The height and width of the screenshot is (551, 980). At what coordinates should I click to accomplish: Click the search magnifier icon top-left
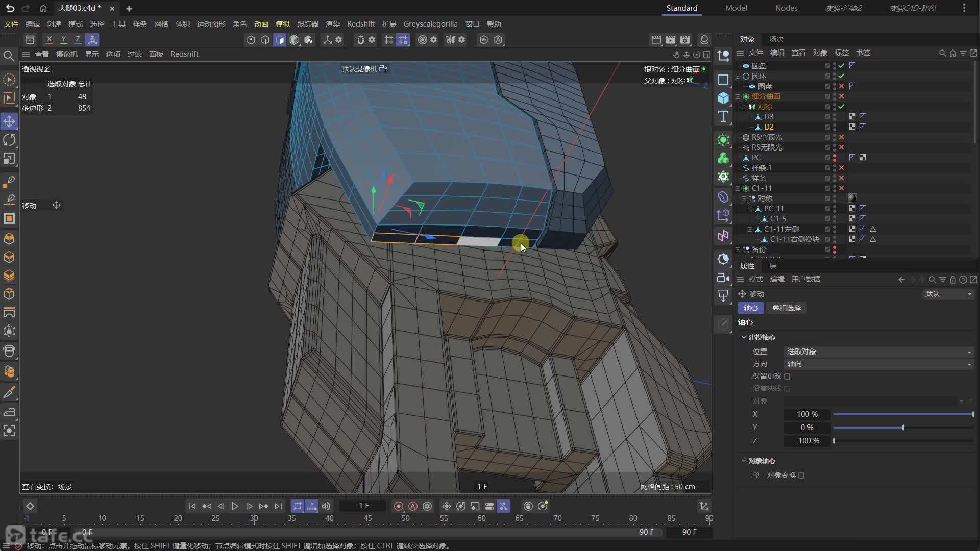click(9, 56)
